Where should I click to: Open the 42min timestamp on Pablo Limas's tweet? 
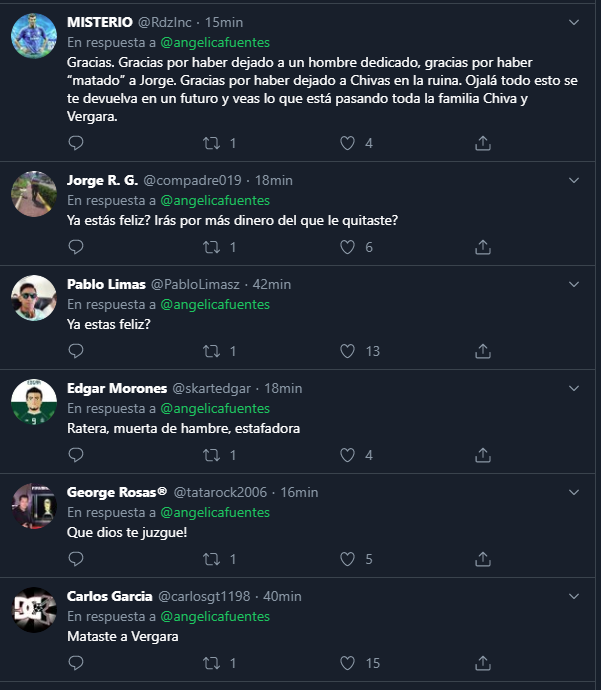[x=272, y=284]
